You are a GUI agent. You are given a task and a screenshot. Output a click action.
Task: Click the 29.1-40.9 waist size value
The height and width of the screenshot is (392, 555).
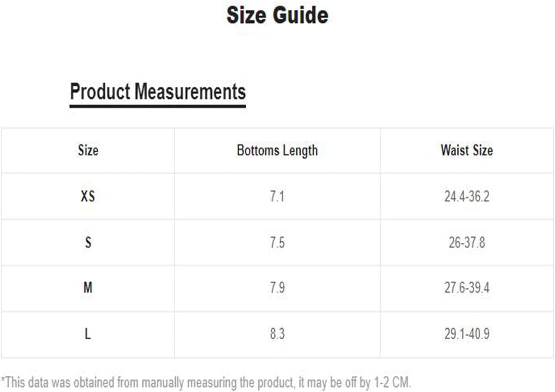click(467, 334)
